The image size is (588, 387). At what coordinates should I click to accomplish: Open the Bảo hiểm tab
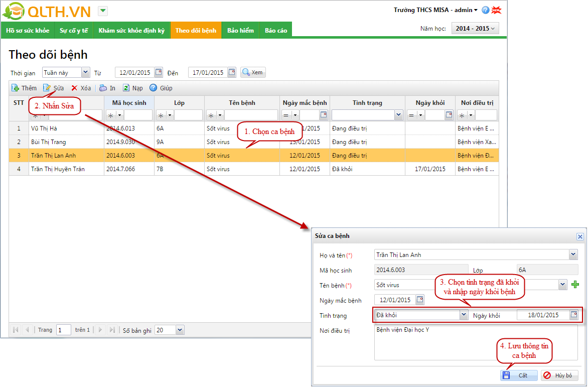click(x=240, y=31)
